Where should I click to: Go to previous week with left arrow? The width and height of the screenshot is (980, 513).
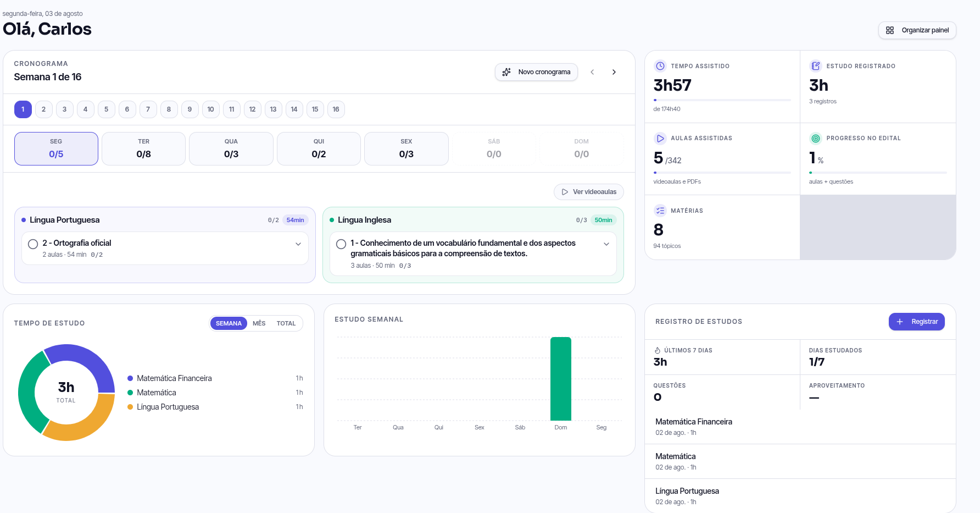click(x=592, y=72)
